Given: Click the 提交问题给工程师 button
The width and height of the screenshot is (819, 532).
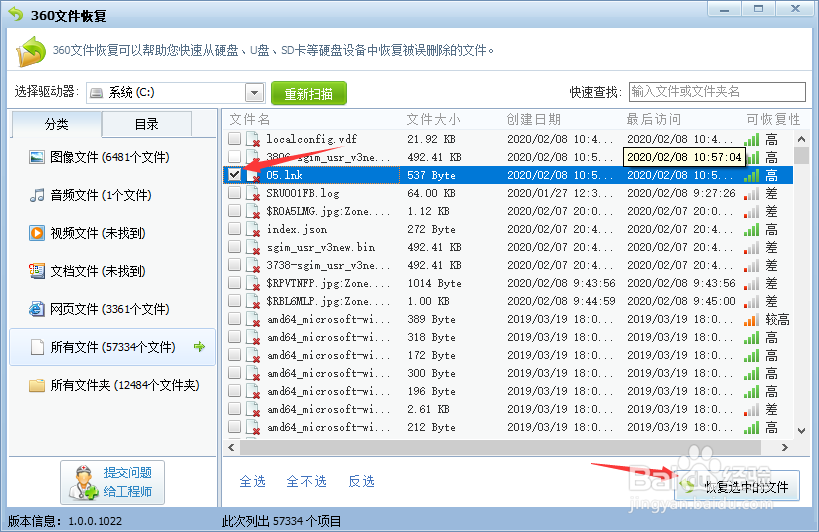Looking at the screenshot, I should tap(112, 482).
